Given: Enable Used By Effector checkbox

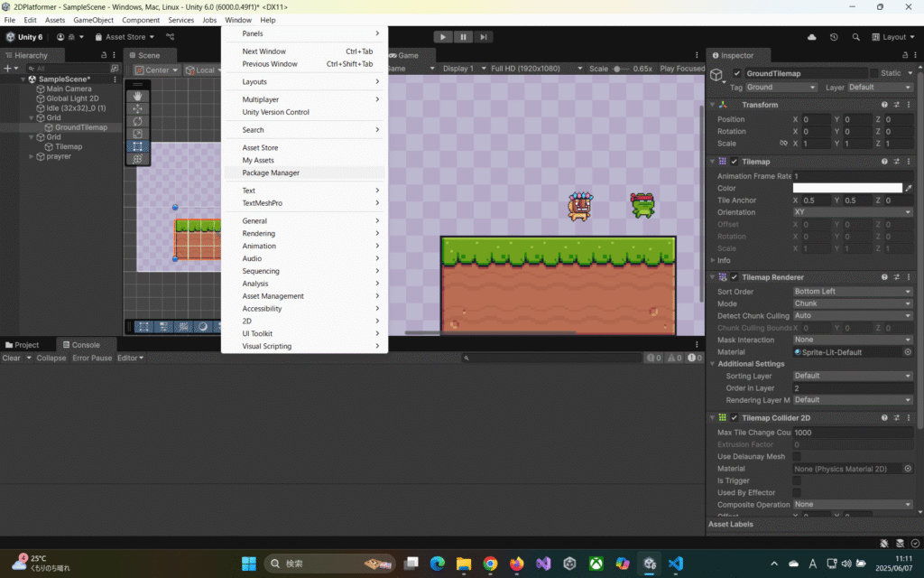Looking at the screenshot, I should point(797,492).
